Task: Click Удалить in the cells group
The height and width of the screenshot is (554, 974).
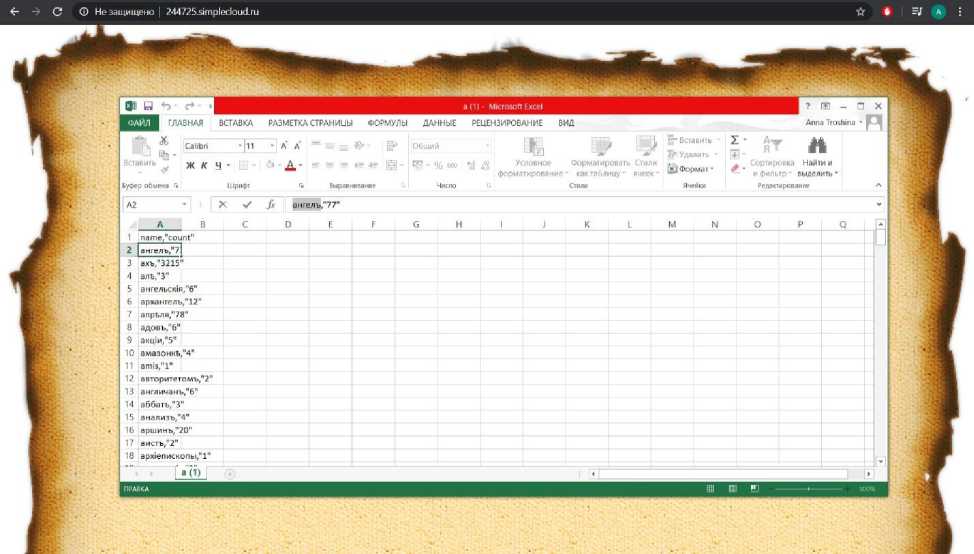Action: (x=692, y=154)
